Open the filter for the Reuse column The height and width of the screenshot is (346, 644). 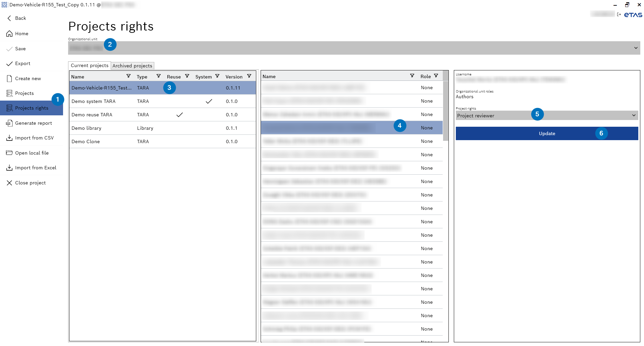pos(187,76)
